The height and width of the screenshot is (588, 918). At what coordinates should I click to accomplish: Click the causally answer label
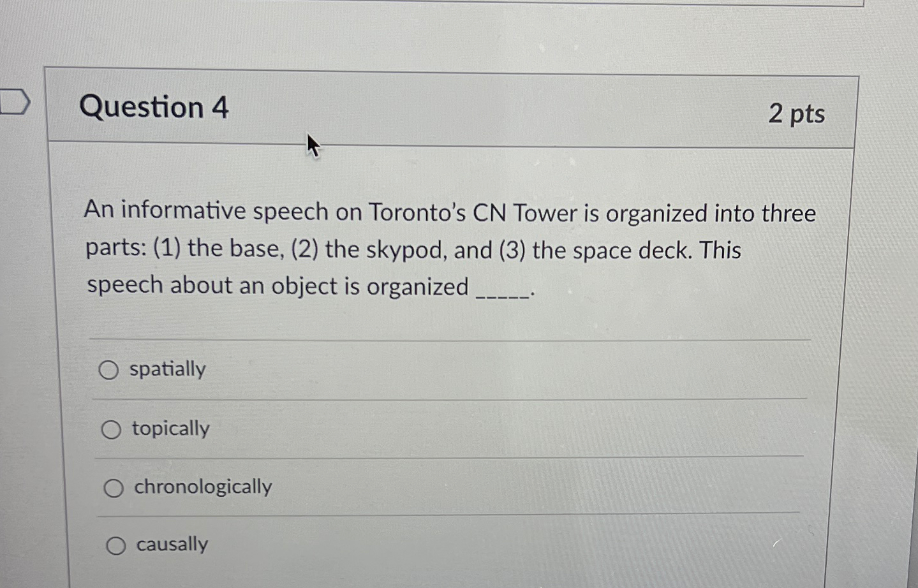pos(172,544)
